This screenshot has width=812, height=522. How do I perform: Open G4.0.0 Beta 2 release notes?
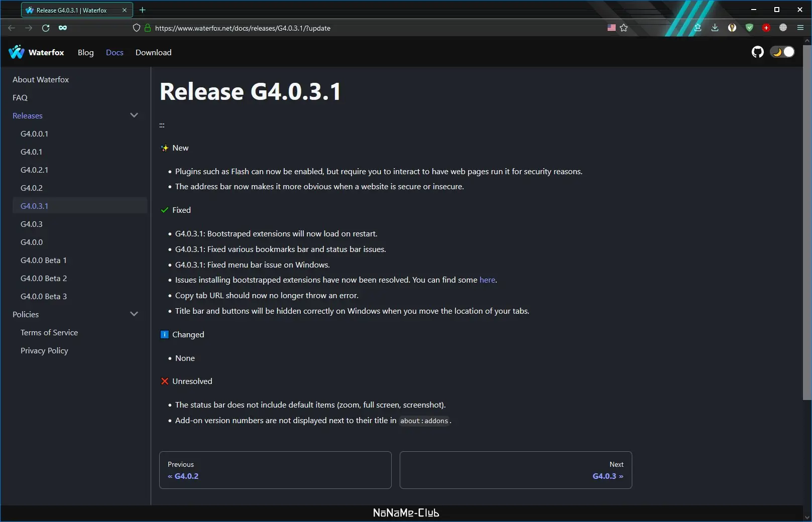(44, 279)
